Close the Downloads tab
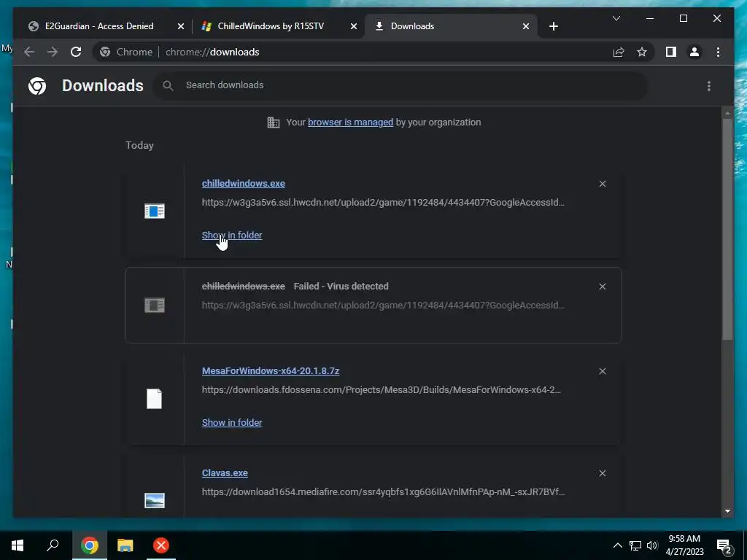 pyautogui.click(x=526, y=26)
